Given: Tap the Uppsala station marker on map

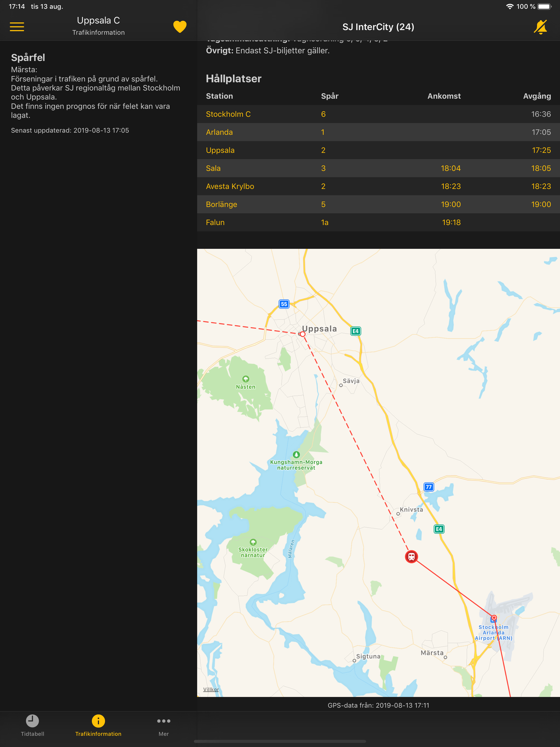Looking at the screenshot, I should click(x=303, y=334).
